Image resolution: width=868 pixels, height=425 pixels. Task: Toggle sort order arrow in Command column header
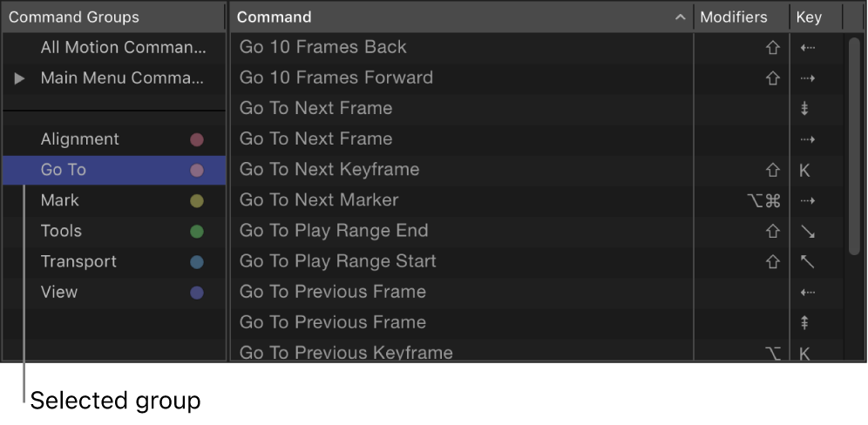click(681, 17)
